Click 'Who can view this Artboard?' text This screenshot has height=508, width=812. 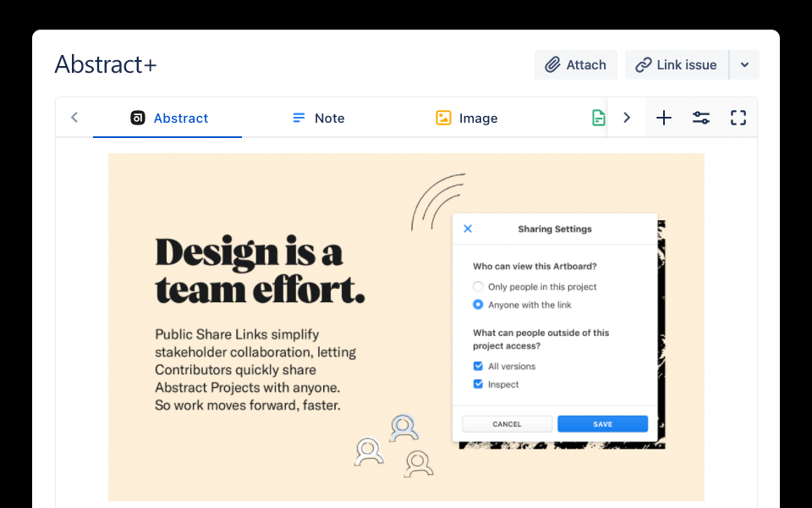(x=535, y=267)
